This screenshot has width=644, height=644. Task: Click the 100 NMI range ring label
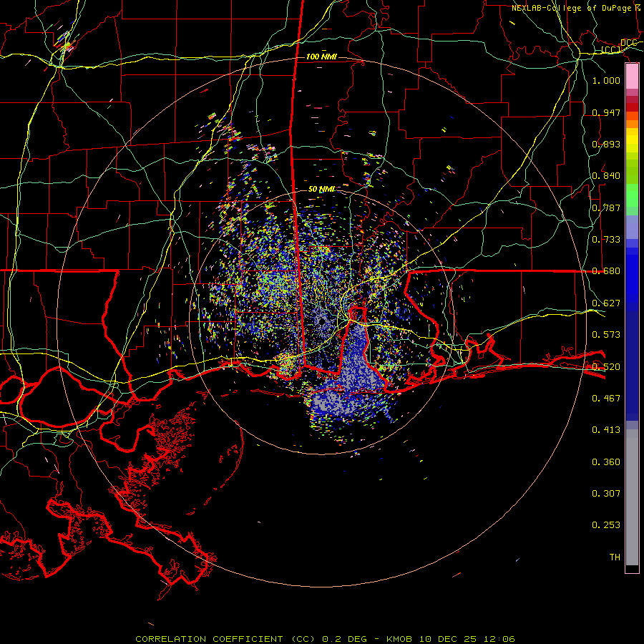point(321,57)
